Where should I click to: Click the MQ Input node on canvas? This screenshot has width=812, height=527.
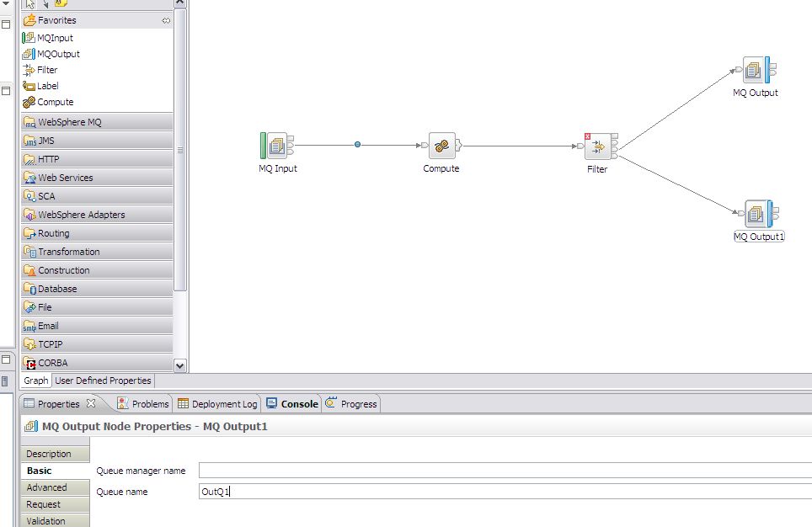tap(276, 146)
